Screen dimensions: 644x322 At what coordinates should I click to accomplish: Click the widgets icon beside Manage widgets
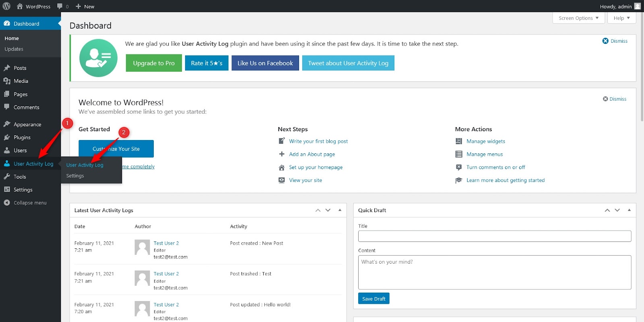coord(459,141)
